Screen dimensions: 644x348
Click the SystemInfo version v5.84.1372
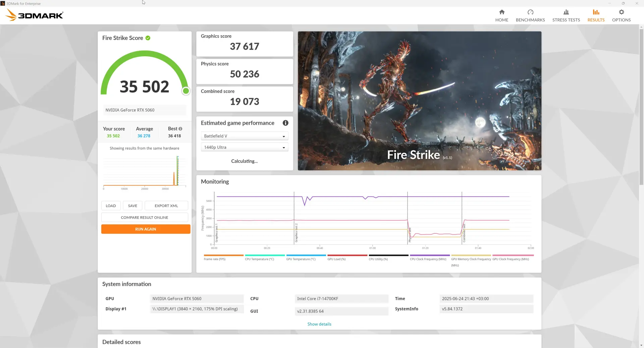pos(486,309)
